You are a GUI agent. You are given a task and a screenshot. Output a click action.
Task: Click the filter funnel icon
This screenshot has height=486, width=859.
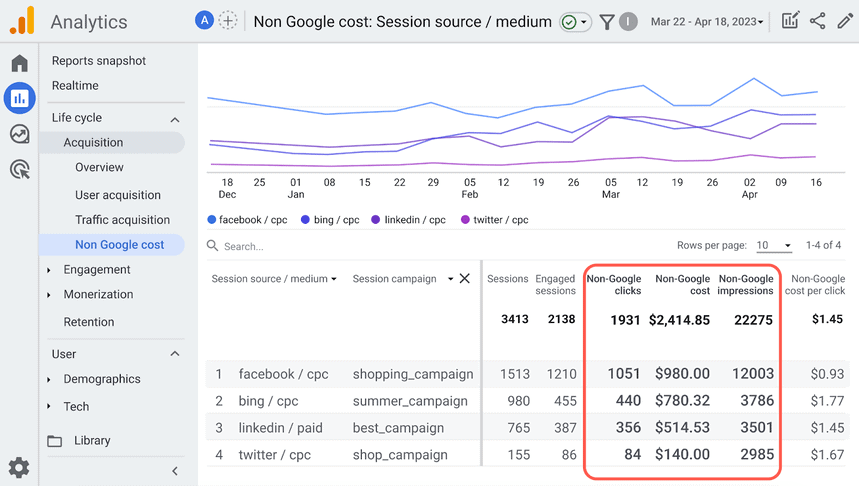[x=607, y=22]
